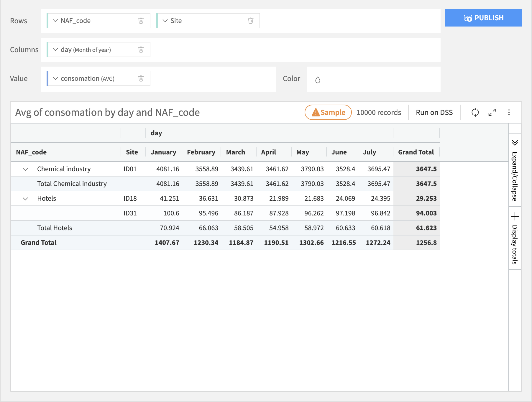Click the 94.003 grand total cell
The width and height of the screenshot is (532, 402).
(x=426, y=213)
